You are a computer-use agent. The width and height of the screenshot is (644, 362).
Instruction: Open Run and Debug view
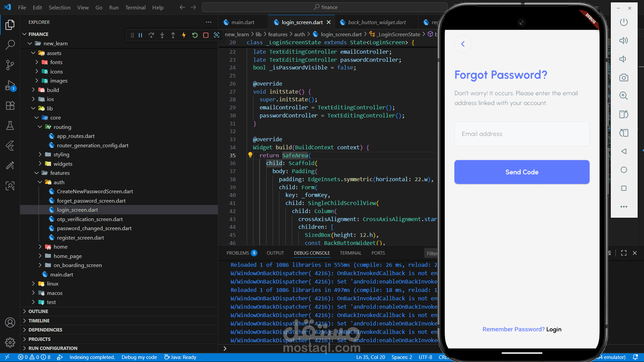(x=10, y=86)
